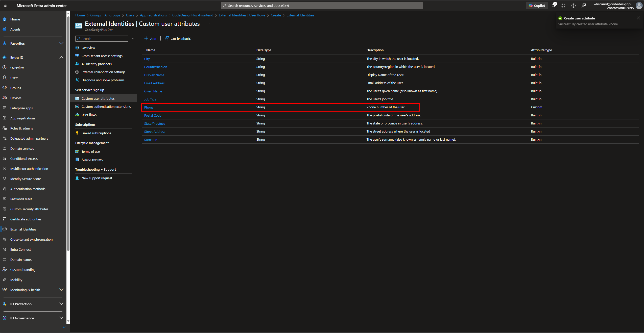Screen dimensions: 644x333
Task: Open the City attribute link
Action: click(x=147, y=59)
